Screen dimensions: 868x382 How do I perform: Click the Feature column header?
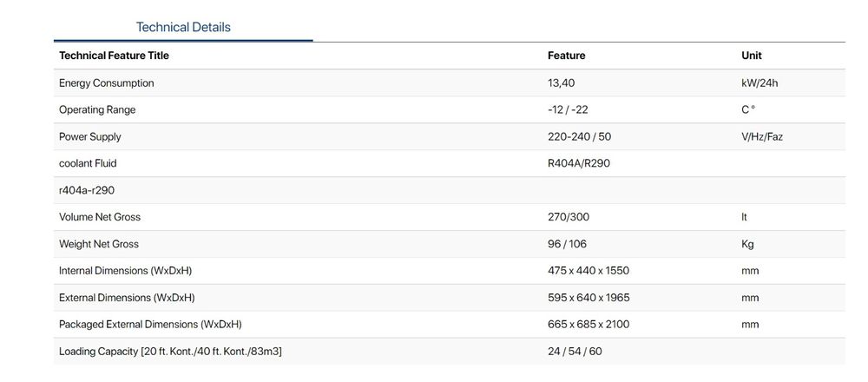[x=566, y=56]
